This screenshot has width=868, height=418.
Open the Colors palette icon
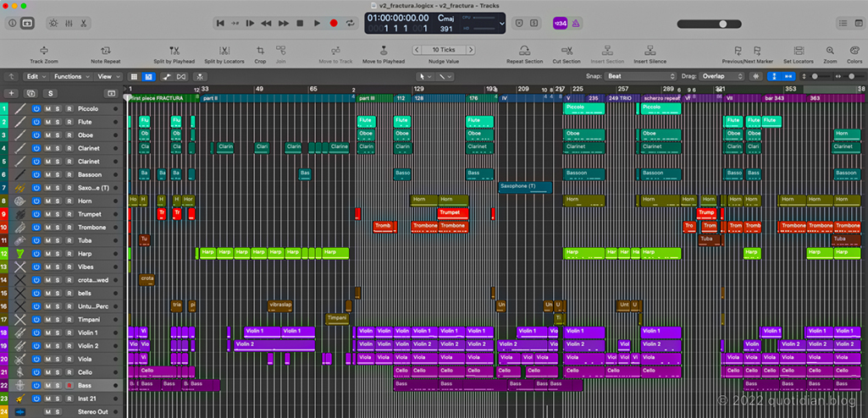[x=854, y=50]
